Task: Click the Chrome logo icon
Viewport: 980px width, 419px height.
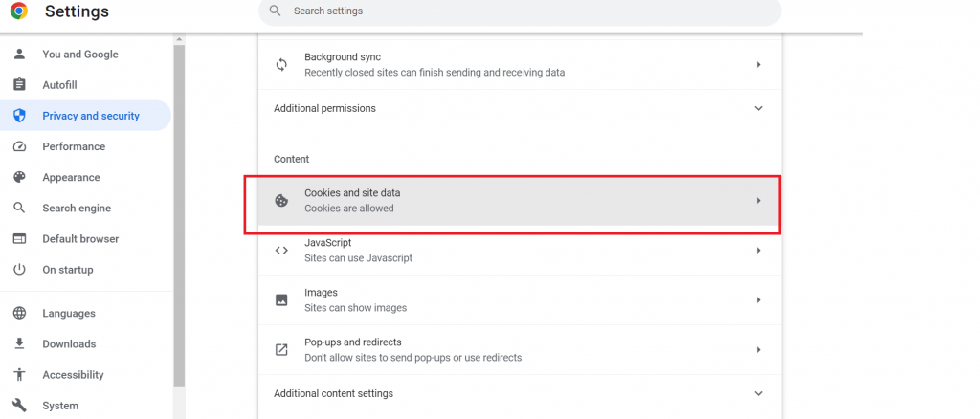Action: pyautogui.click(x=19, y=11)
